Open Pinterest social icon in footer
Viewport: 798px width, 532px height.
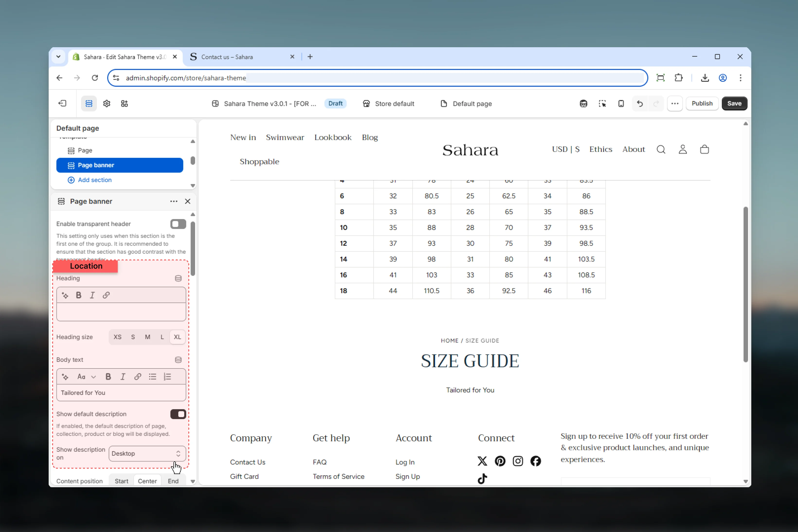tap(500, 461)
